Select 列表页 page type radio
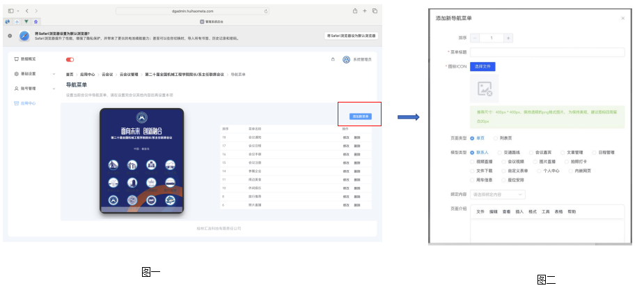 (x=496, y=139)
